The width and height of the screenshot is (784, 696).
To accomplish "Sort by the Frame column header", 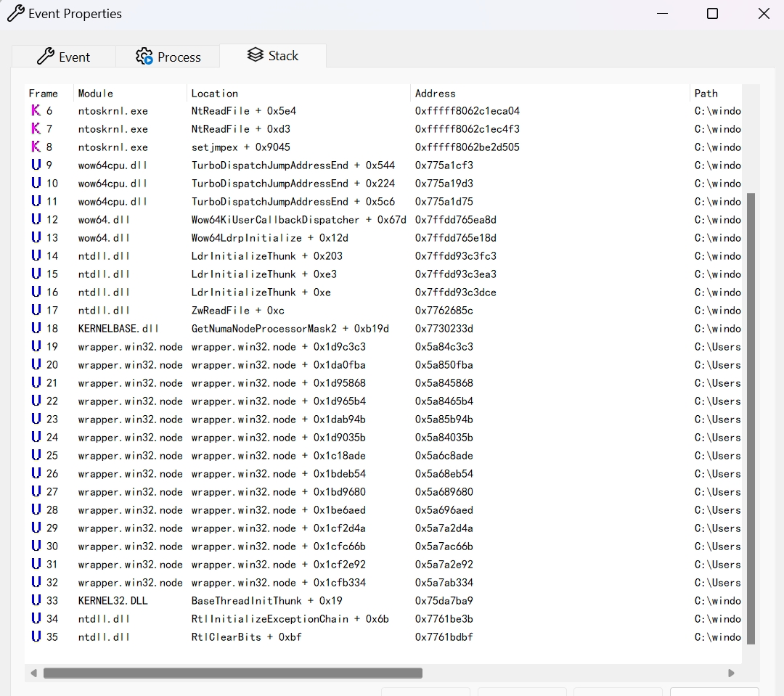I will pos(44,94).
